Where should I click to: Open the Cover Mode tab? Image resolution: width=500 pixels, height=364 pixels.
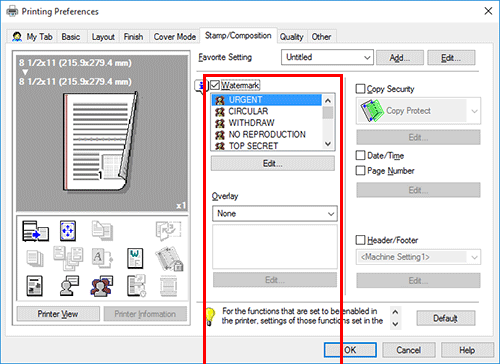(x=175, y=37)
